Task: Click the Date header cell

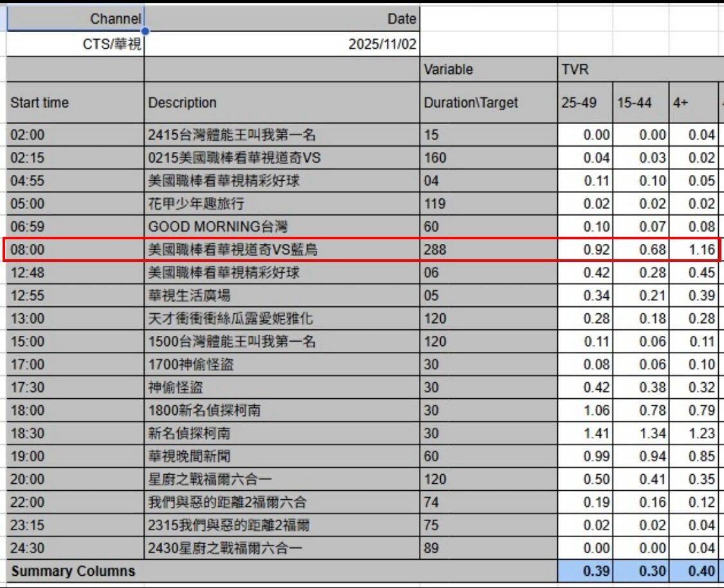Action: [x=282, y=19]
